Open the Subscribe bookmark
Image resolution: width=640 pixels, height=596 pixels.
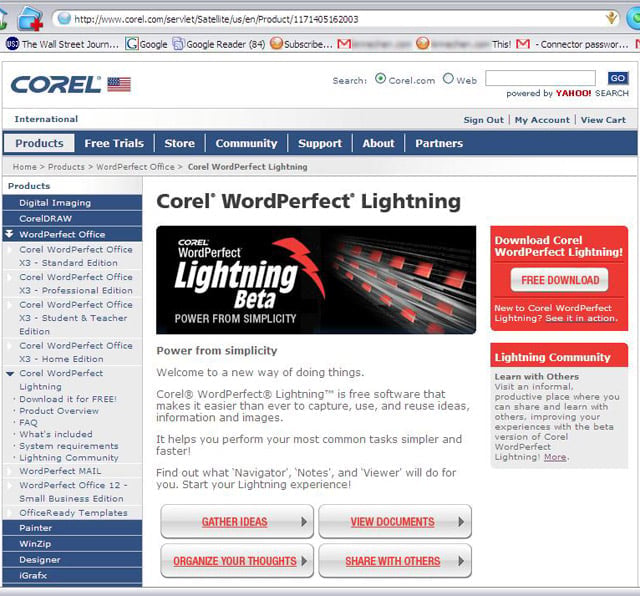[302, 44]
